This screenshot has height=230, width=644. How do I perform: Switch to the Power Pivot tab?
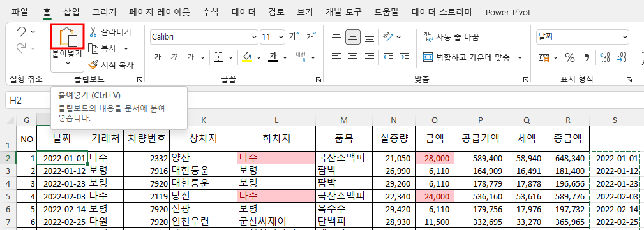click(507, 12)
